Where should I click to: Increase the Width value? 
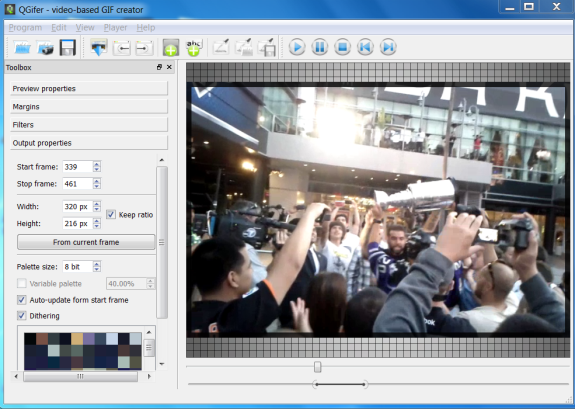coord(96,204)
